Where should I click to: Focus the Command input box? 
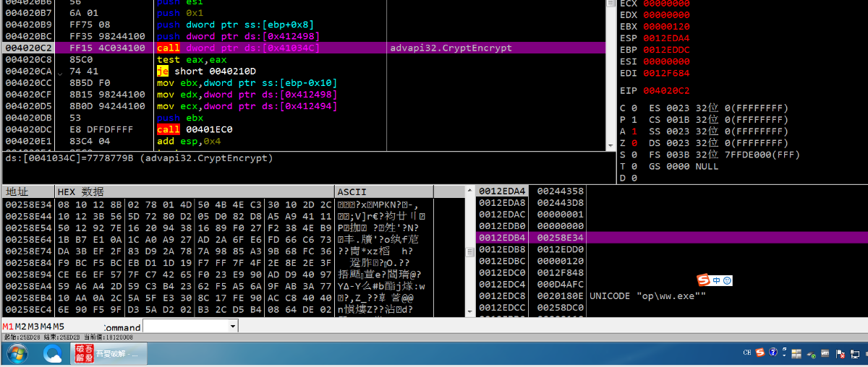(x=184, y=327)
